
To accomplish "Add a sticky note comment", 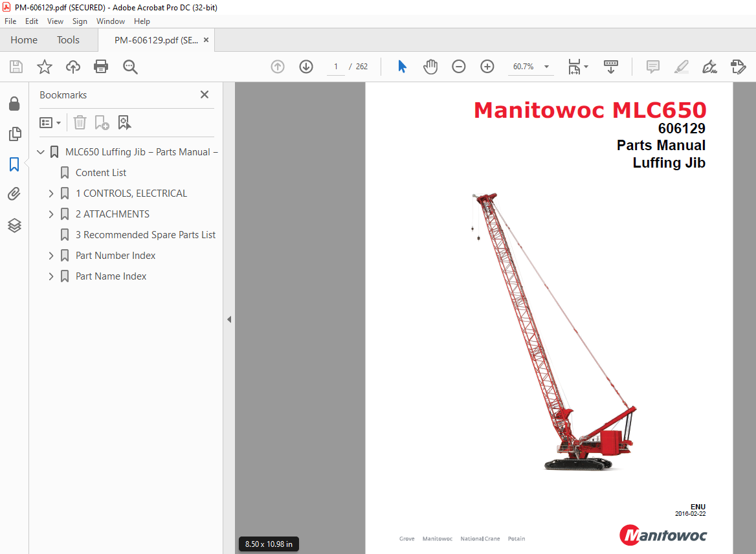I will point(653,67).
